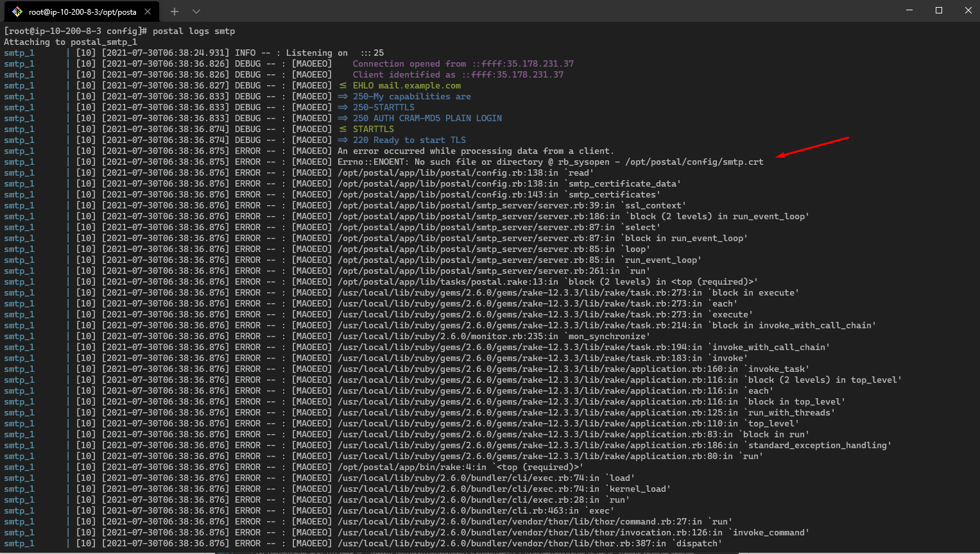Close the root@ip-10-200-8-3 terminal tab
The image size is (980, 554).
[x=148, y=12]
